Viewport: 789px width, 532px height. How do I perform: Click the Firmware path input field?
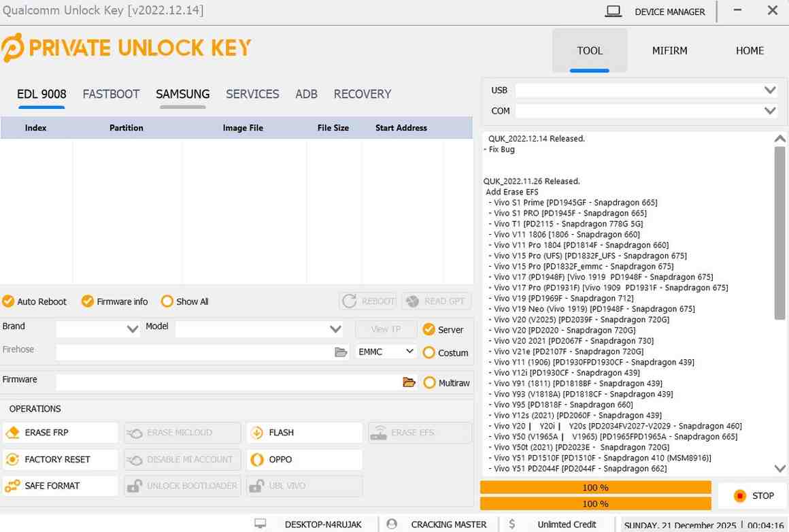tap(229, 382)
